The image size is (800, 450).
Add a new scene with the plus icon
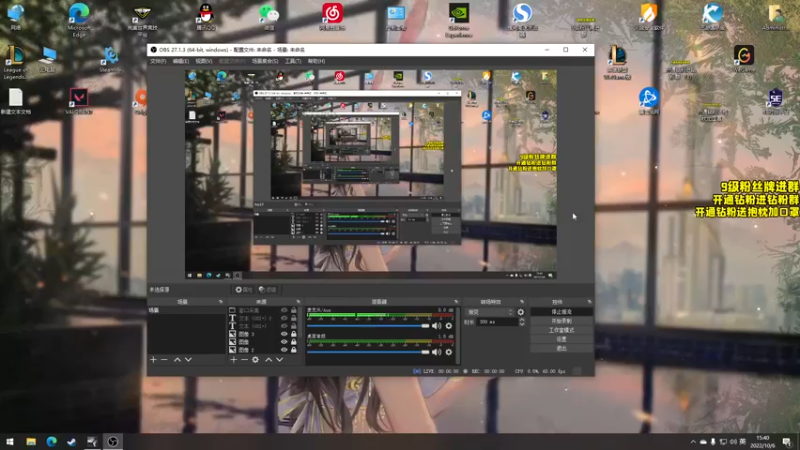coord(153,359)
